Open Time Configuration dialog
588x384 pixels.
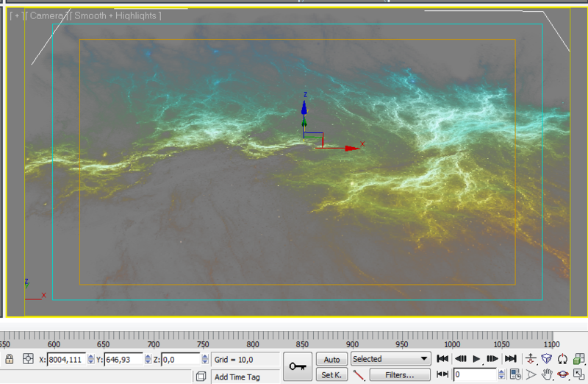[515, 375]
